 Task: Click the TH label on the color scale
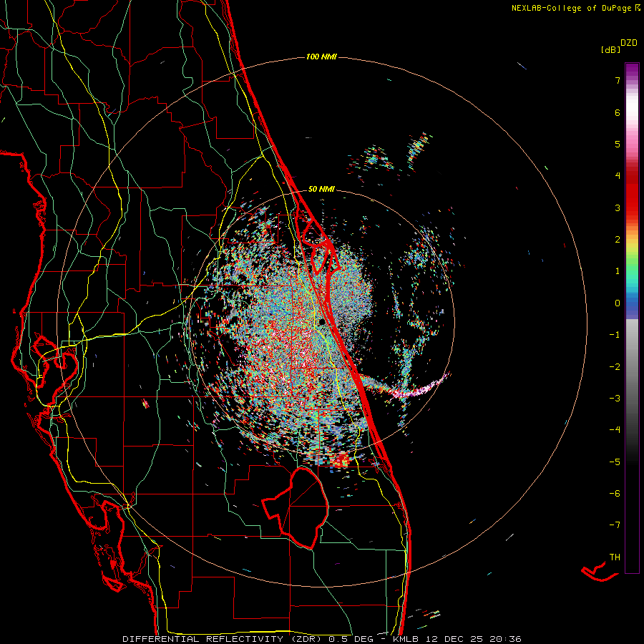[x=615, y=557]
